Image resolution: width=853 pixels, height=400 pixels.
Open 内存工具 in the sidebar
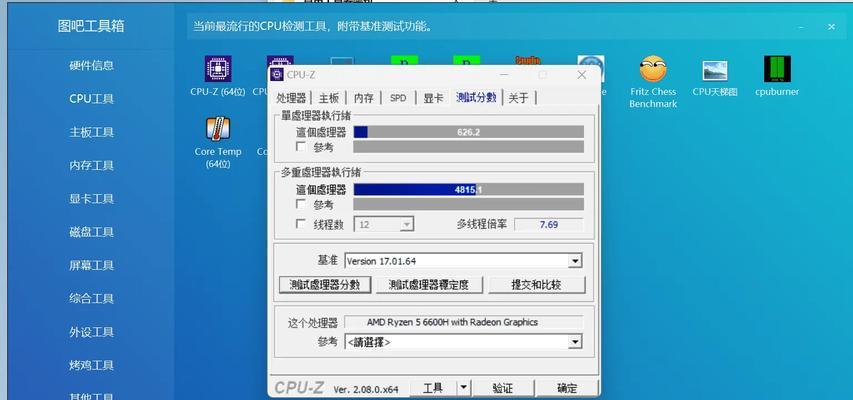point(91,165)
